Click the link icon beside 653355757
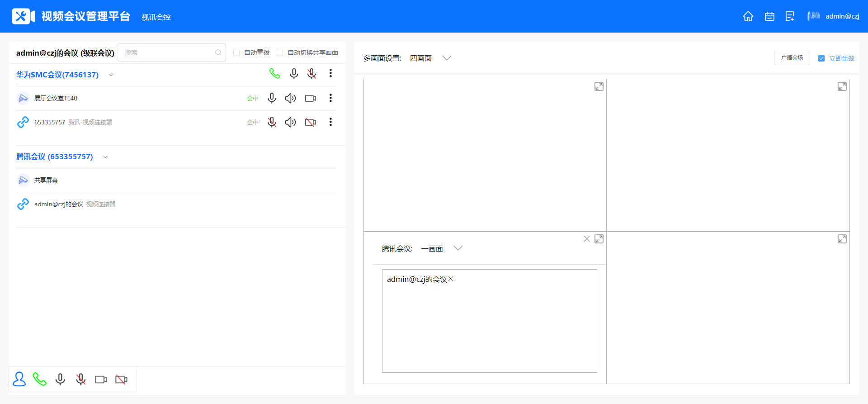The image size is (868, 404). (x=23, y=122)
